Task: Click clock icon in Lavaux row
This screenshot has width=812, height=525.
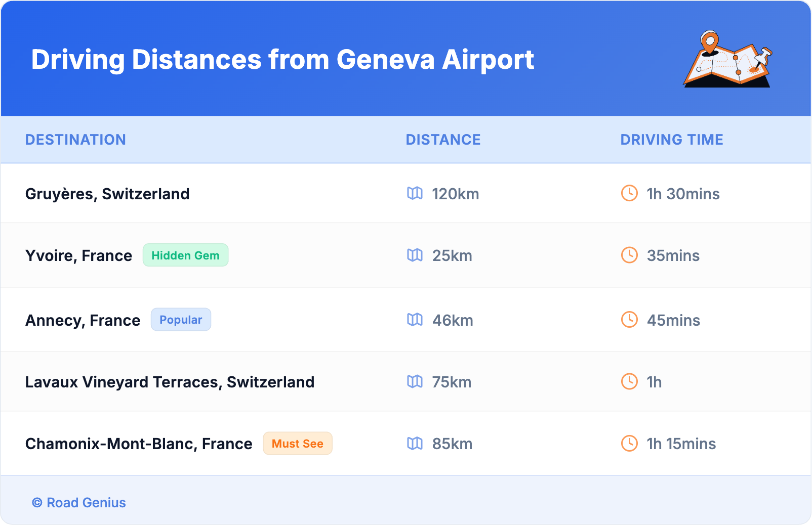Action: point(629,381)
